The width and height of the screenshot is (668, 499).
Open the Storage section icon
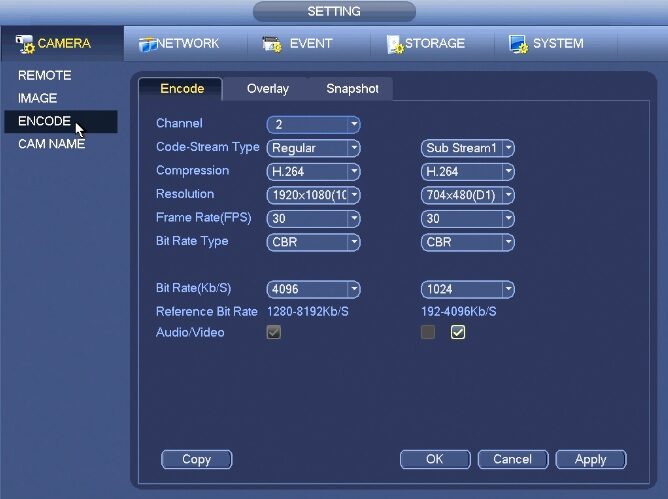pos(394,44)
